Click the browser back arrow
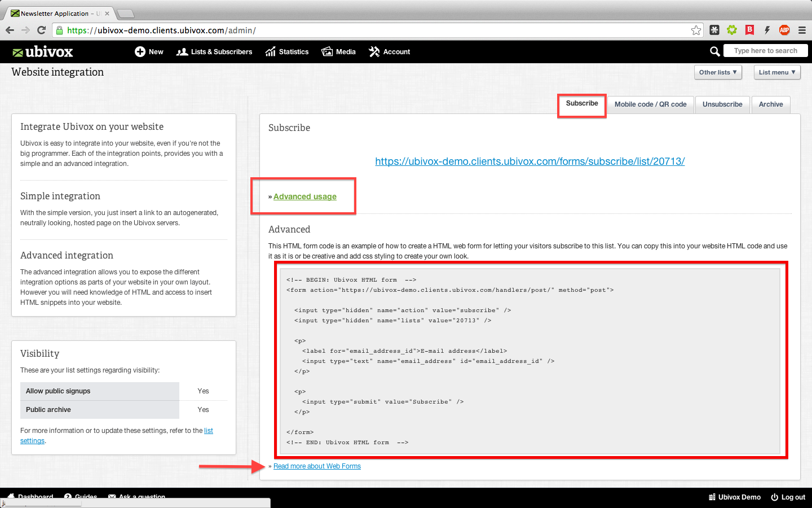Screen dimensions: 812x508 (10, 30)
